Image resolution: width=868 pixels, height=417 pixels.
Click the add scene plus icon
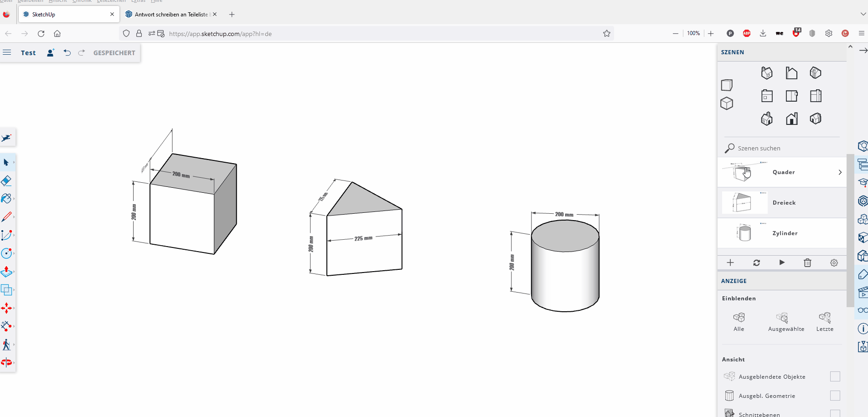point(730,263)
